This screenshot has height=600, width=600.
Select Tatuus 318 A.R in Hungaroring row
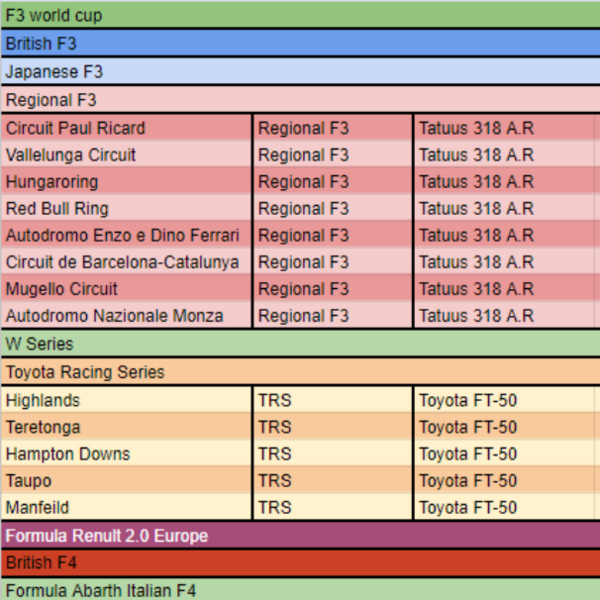pos(504,181)
